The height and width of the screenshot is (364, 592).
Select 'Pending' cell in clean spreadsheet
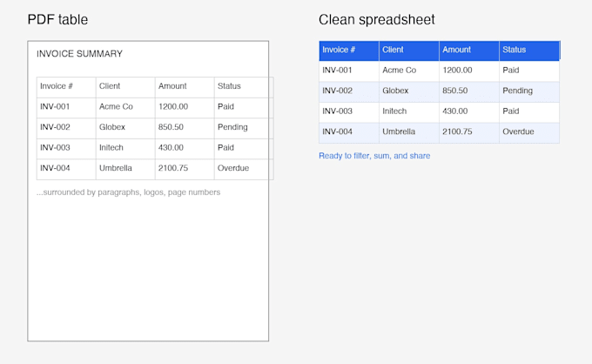pos(529,91)
